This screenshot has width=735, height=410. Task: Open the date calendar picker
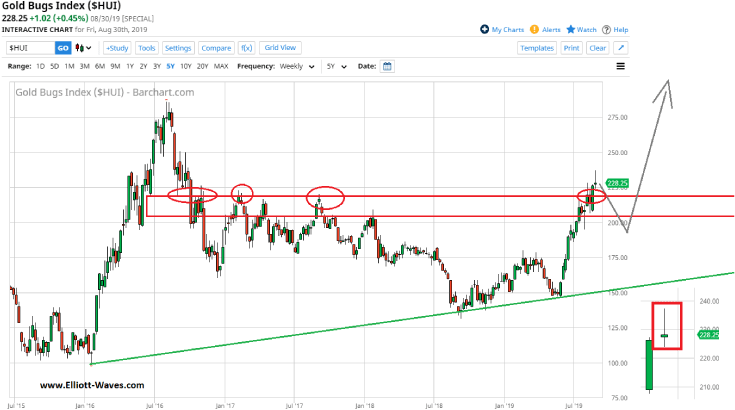click(x=388, y=66)
